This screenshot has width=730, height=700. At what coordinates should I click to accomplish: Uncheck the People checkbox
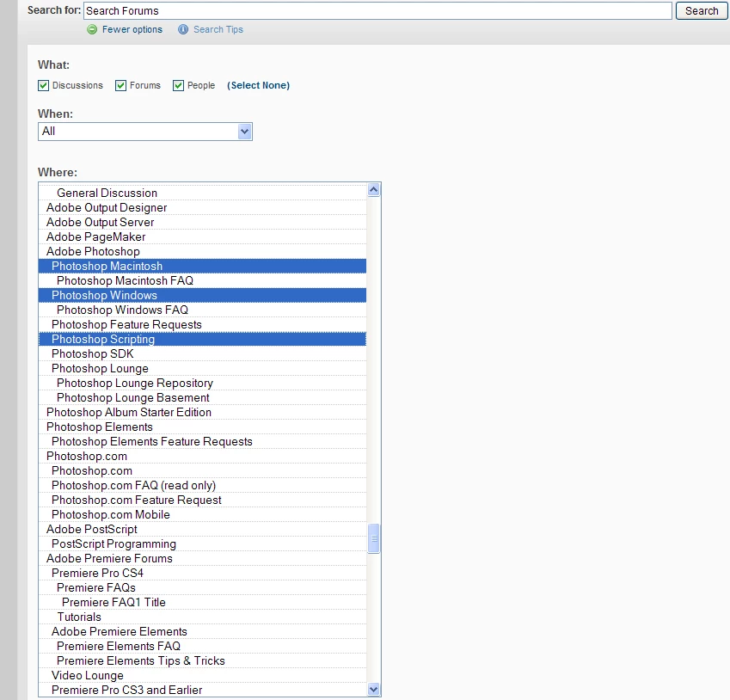coord(178,85)
